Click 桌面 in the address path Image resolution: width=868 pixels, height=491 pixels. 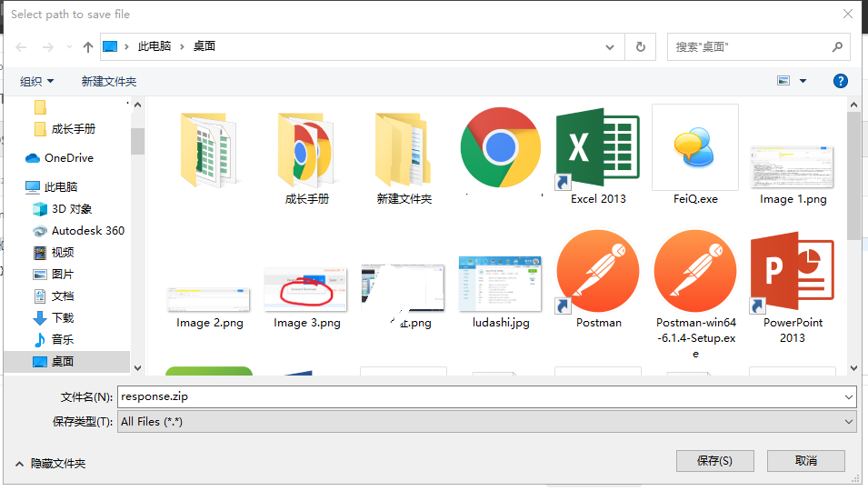pos(205,46)
